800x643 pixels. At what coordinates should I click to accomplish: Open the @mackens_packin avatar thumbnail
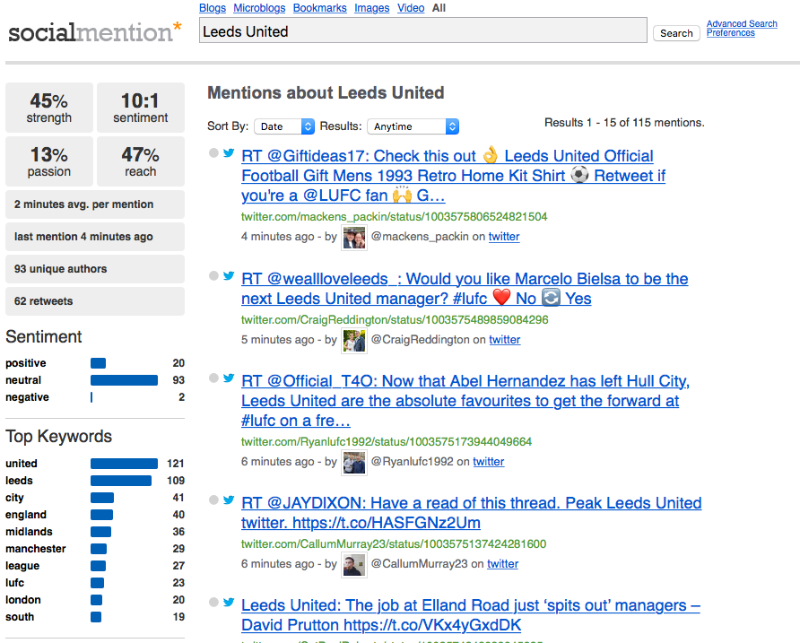pyautogui.click(x=354, y=238)
